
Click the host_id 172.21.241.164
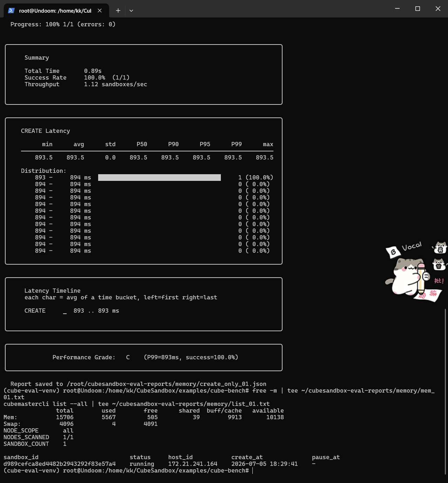click(x=193, y=464)
